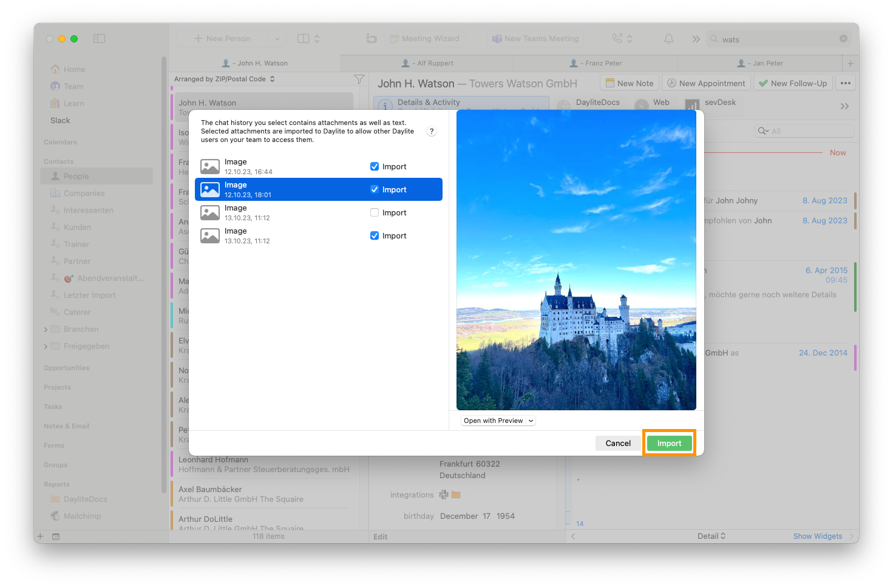Click the green Import button in dialog
The width and height of the screenshot is (893, 588).
click(x=669, y=444)
